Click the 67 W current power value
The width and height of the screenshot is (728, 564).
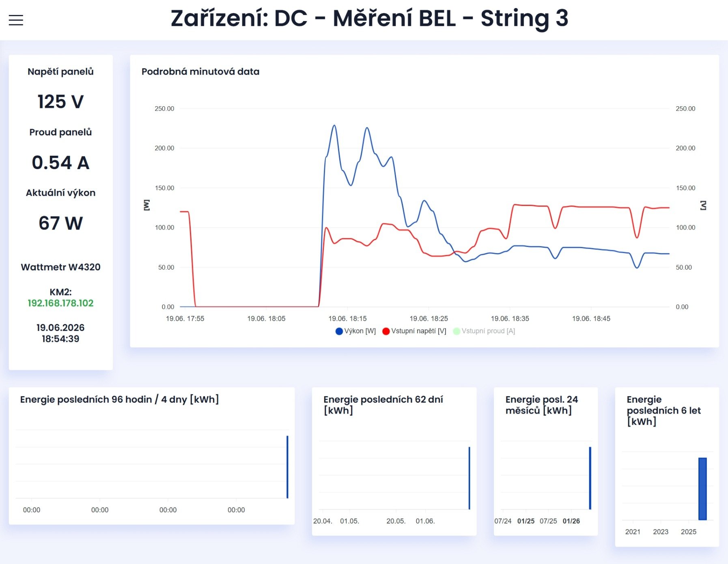coord(60,223)
